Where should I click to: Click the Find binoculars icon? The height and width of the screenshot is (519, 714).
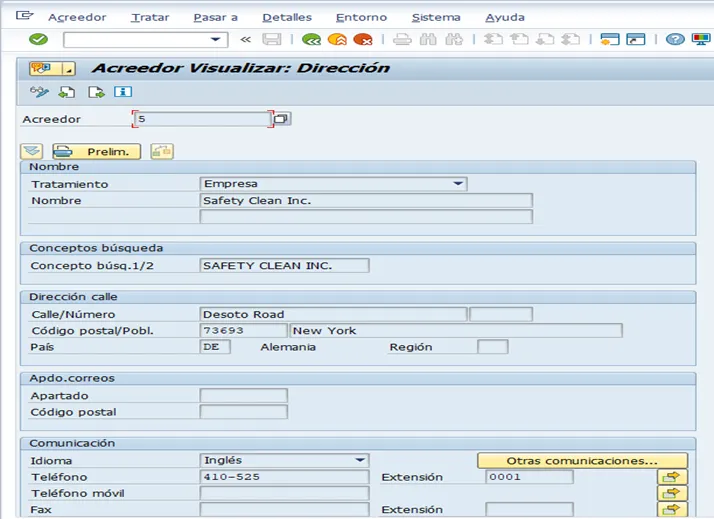pyautogui.click(x=428, y=40)
